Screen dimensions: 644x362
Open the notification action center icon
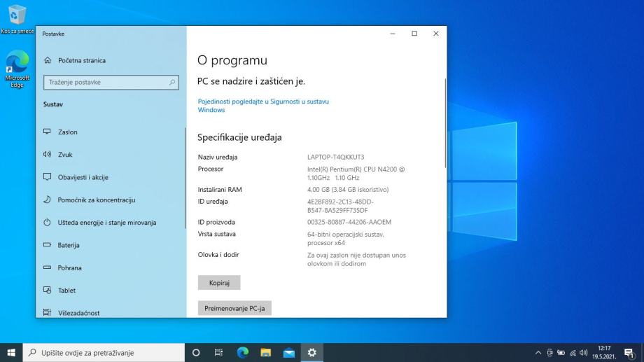click(x=629, y=353)
